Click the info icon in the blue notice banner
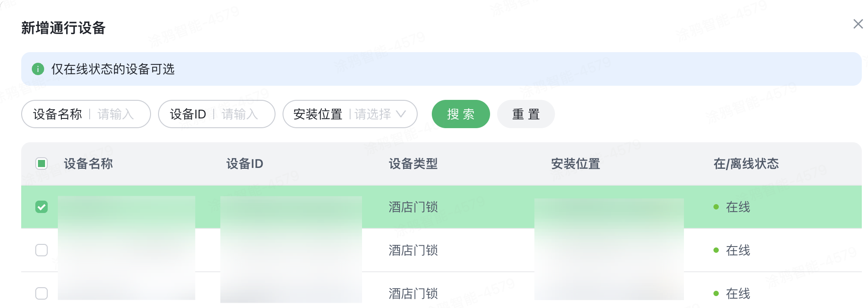868x308 pixels. [x=38, y=69]
